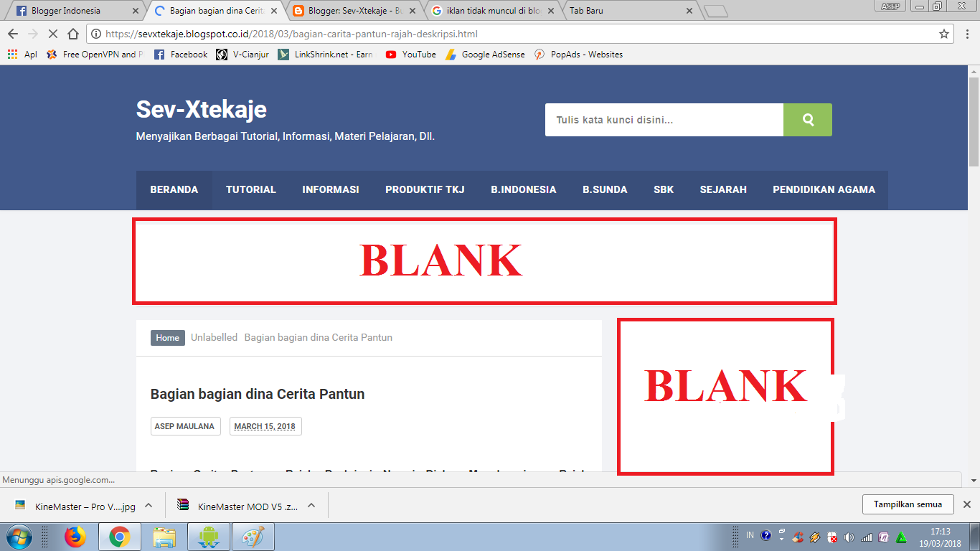Open the PENDIDIKAN AGAMA menu item
This screenshot has height=551, width=980.
[x=824, y=190]
